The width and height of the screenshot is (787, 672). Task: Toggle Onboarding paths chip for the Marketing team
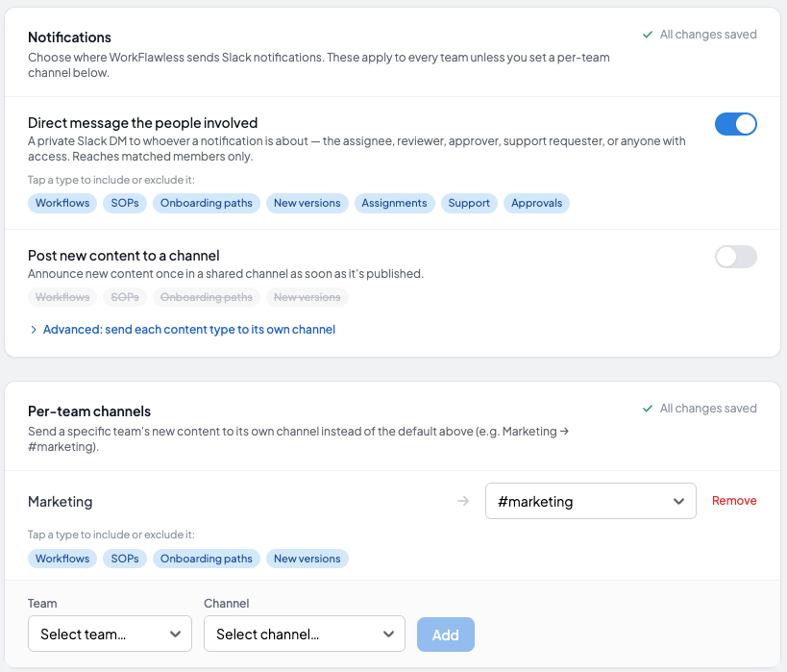pos(207,559)
